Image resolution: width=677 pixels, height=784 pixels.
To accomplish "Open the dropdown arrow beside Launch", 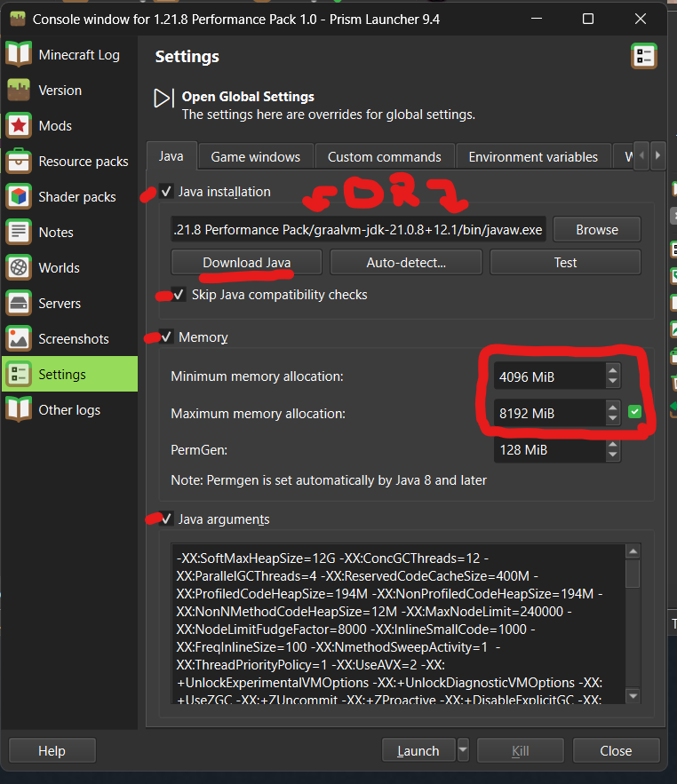I will click(463, 750).
